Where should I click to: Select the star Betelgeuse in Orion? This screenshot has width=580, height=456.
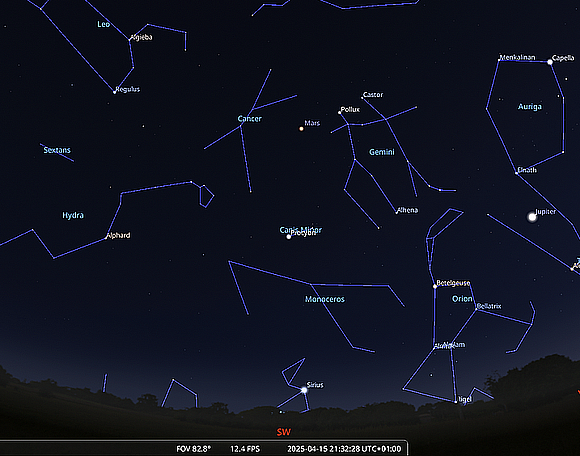coord(435,286)
